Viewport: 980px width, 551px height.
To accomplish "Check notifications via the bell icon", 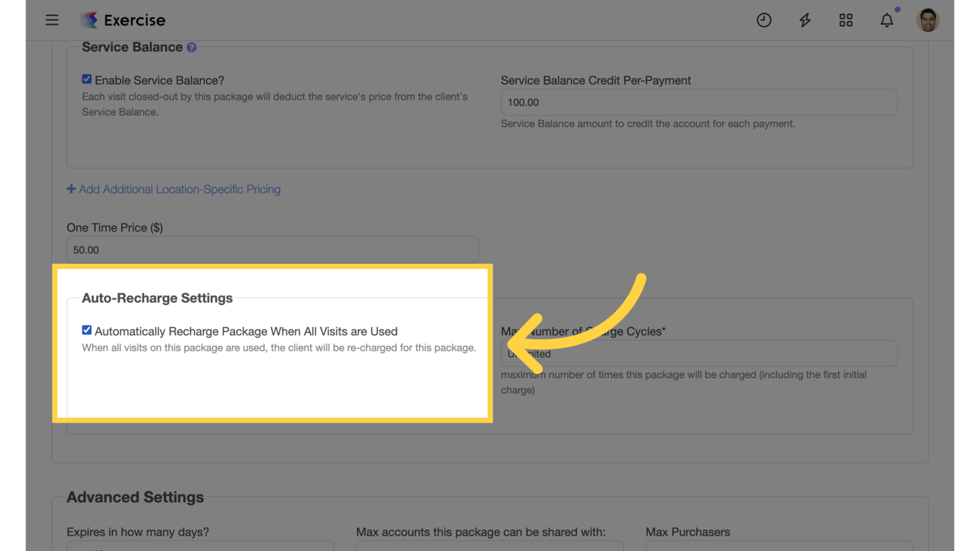I will click(887, 20).
